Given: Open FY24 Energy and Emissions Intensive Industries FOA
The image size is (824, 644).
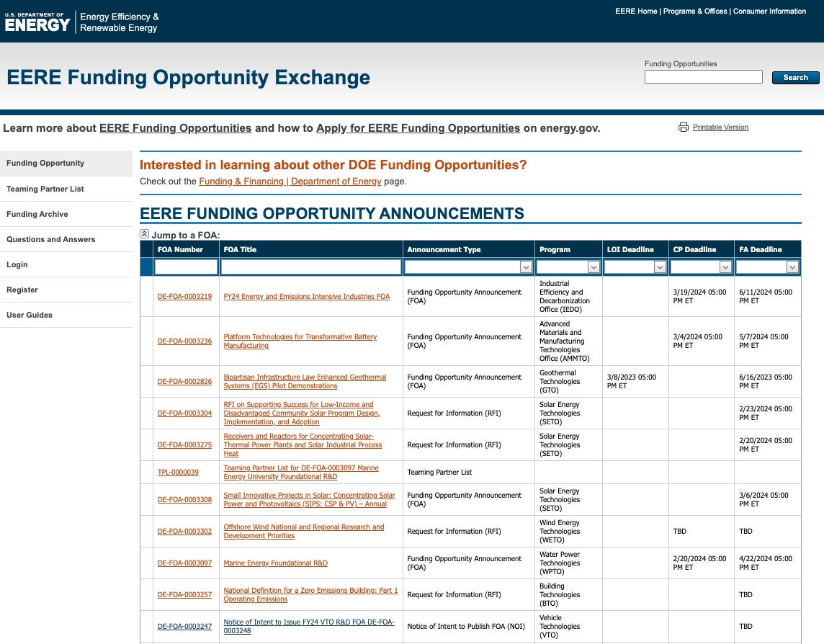Looking at the screenshot, I should [307, 297].
